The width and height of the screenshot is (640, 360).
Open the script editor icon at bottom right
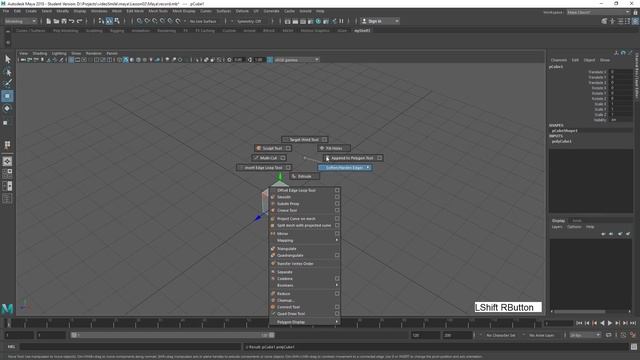[x=633, y=347]
